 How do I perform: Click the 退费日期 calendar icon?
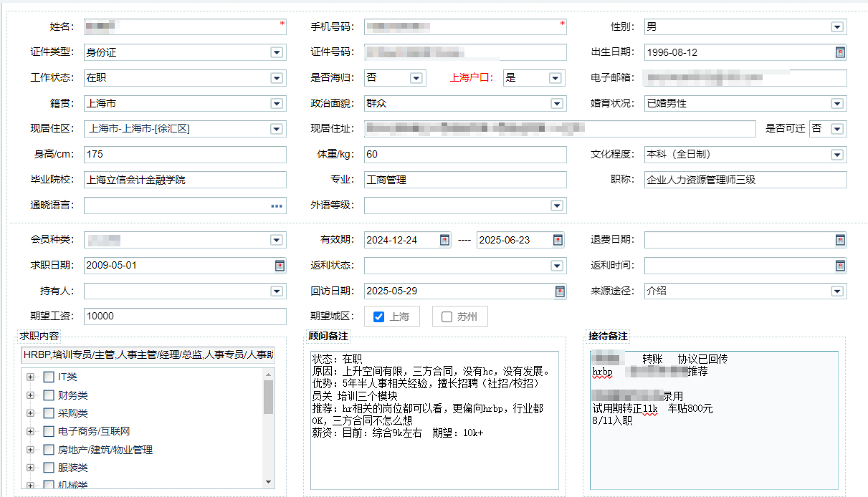(x=840, y=240)
